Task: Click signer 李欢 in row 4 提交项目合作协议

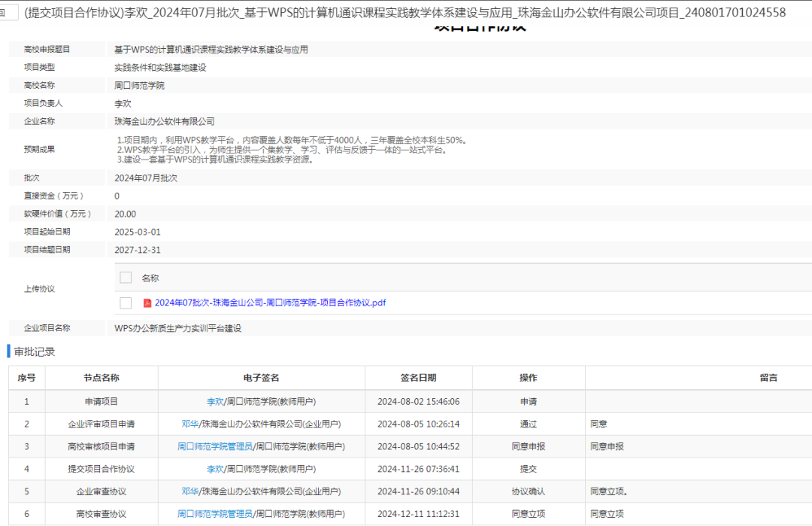Action: coord(216,469)
